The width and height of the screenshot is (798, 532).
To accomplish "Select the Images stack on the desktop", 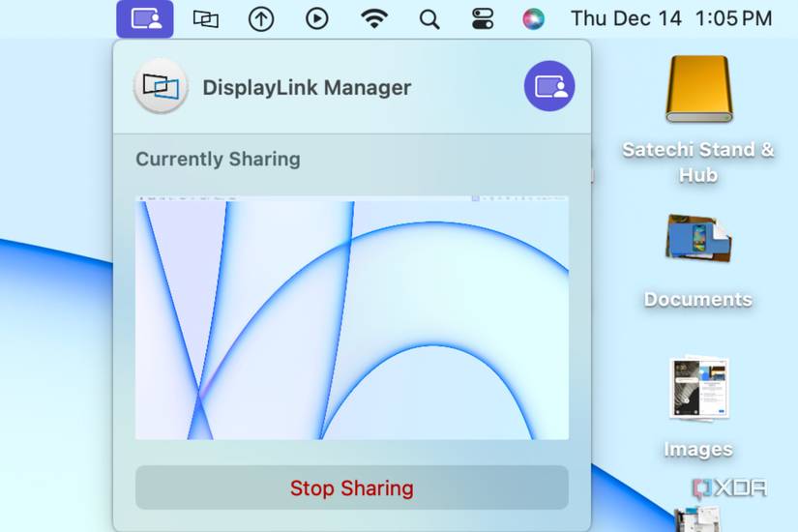I will 698,388.
